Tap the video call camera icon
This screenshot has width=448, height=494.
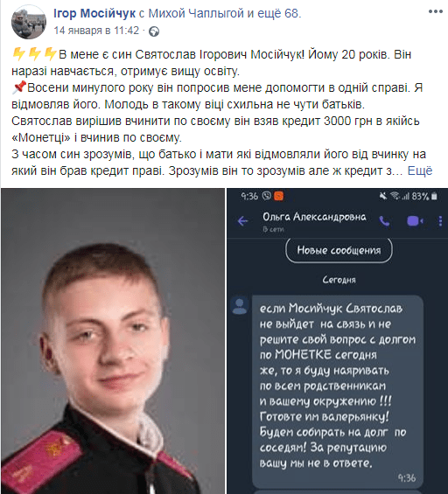415,221
